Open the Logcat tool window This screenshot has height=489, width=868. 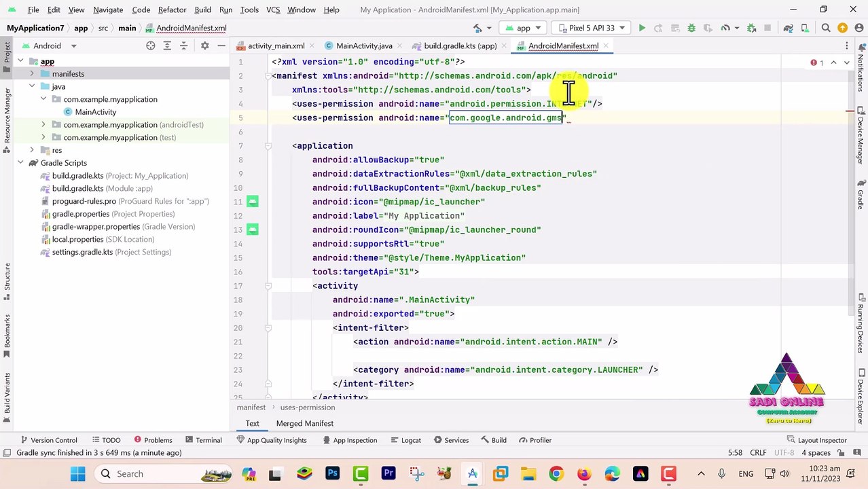405,440
